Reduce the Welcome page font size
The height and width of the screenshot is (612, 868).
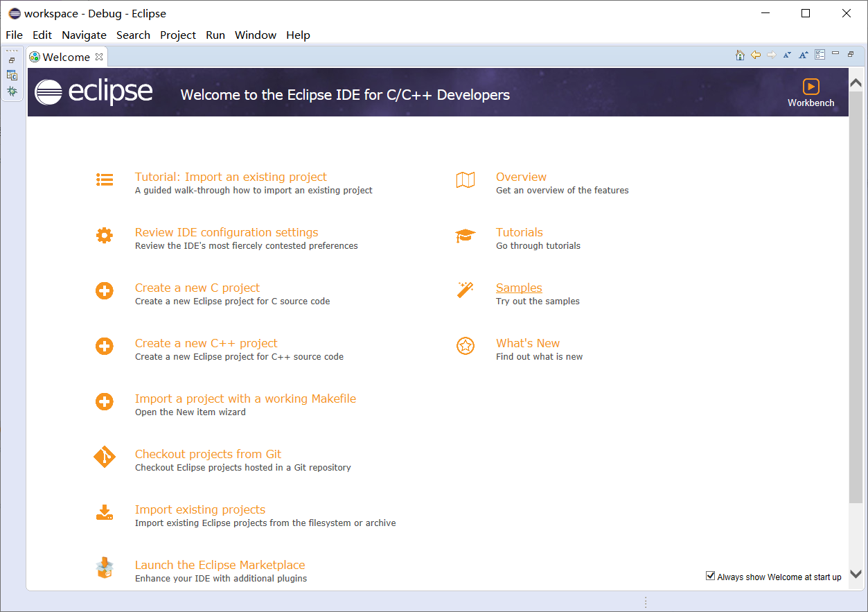pyautogui.click(x=788, y=55)
